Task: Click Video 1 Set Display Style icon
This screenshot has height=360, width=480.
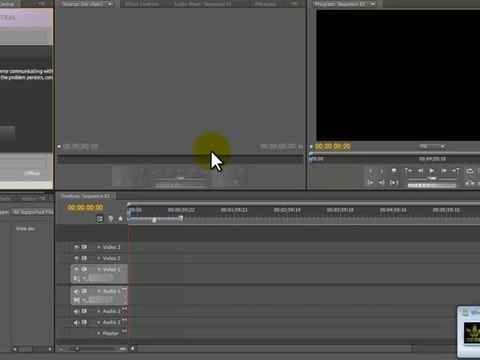Action: click(x=76, y=278)
